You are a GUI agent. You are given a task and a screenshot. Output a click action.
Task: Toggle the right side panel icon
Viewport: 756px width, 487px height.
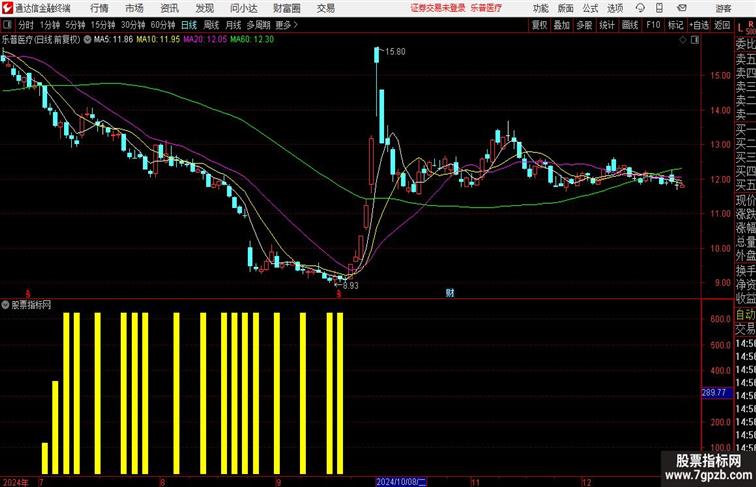695,40
